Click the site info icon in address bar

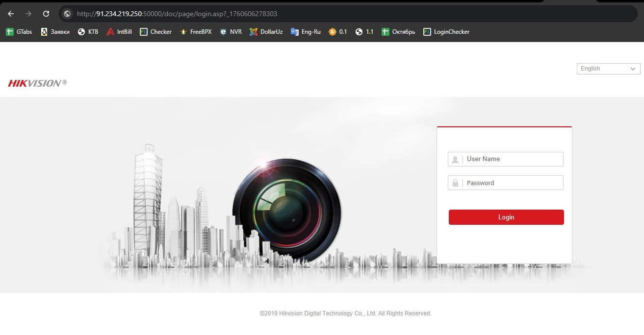[x=68, y=14]
